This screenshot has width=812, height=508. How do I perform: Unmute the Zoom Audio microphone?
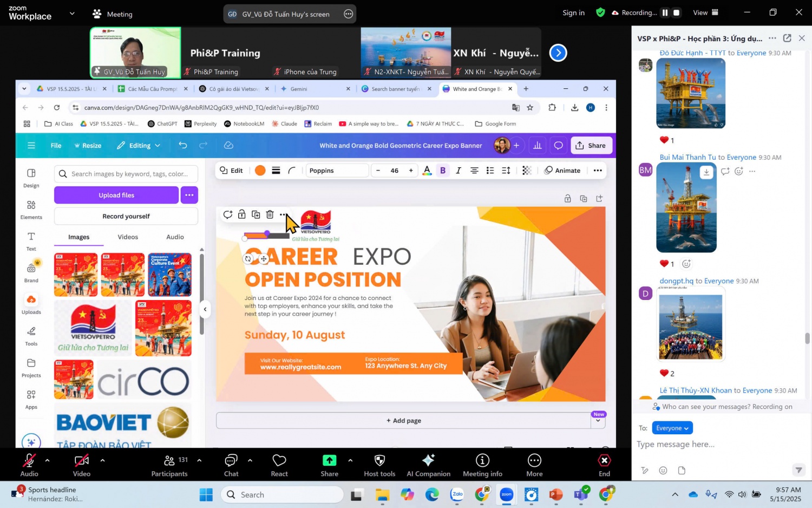pos(29,465)
